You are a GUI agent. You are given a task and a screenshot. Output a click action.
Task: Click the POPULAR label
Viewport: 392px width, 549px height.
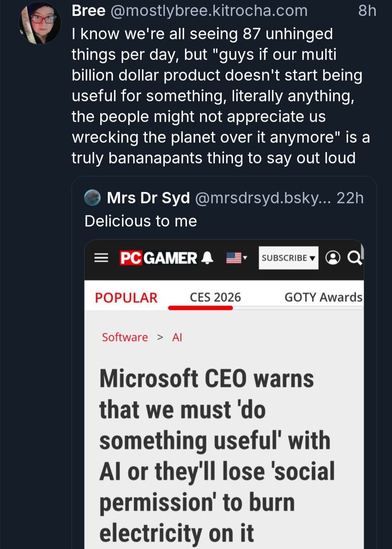126,298
